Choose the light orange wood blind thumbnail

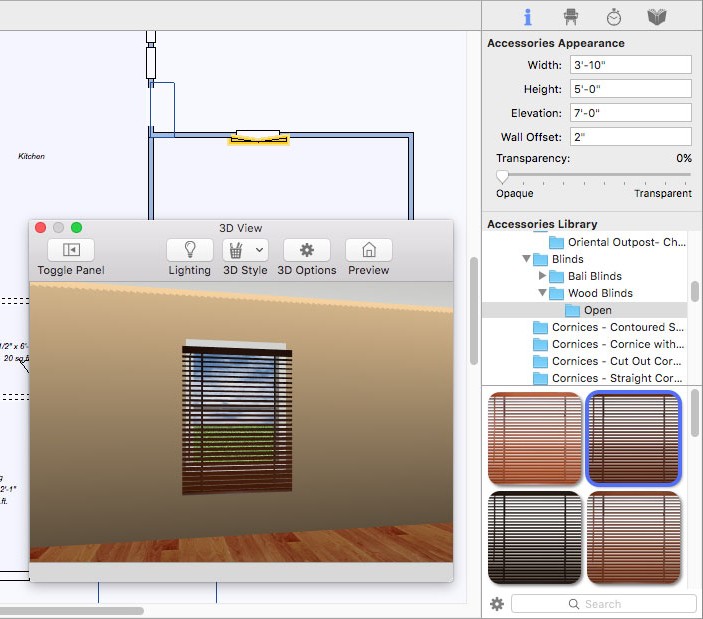pos(534,438)
